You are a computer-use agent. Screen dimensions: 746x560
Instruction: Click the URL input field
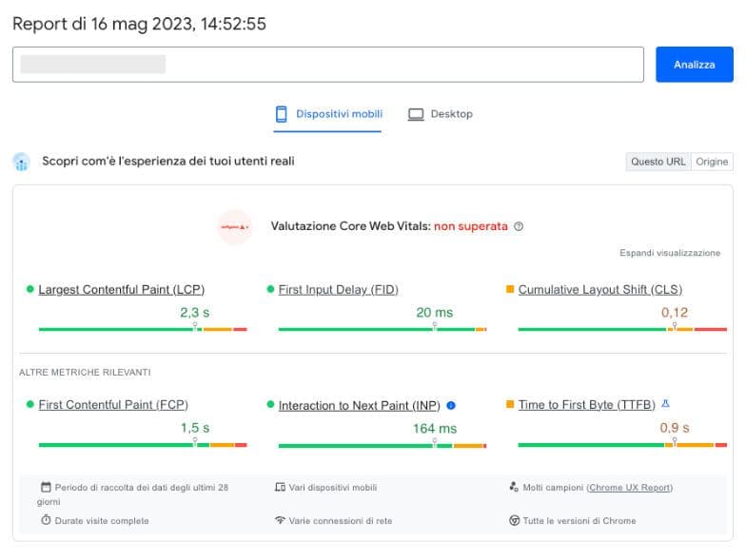[x=328, y=65]
